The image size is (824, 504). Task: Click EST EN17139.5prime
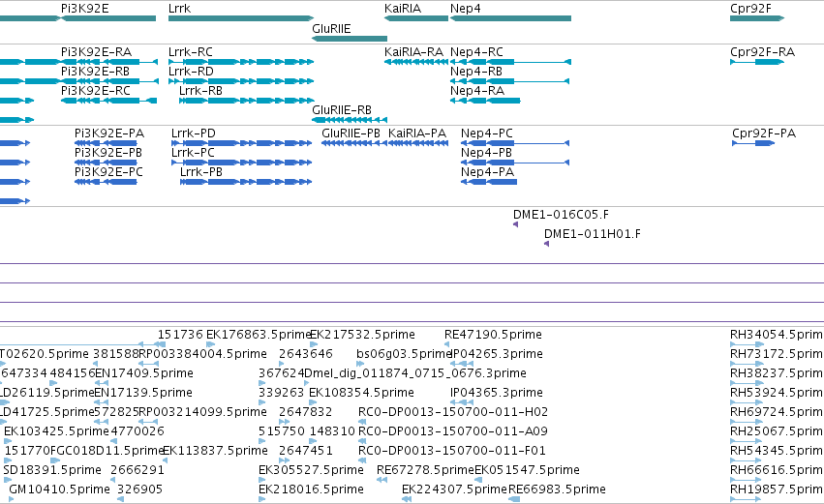click(x=143, y=393)
